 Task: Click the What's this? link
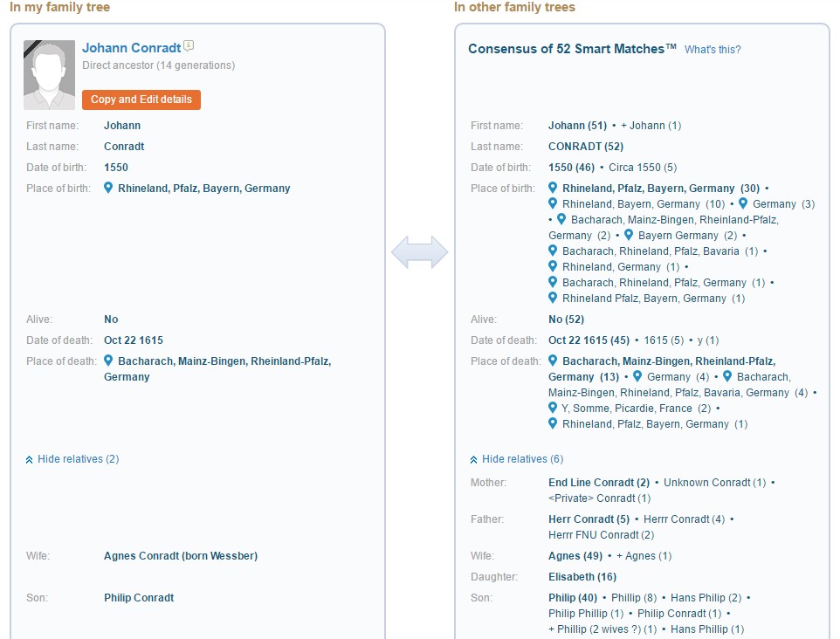pos(713,50)
